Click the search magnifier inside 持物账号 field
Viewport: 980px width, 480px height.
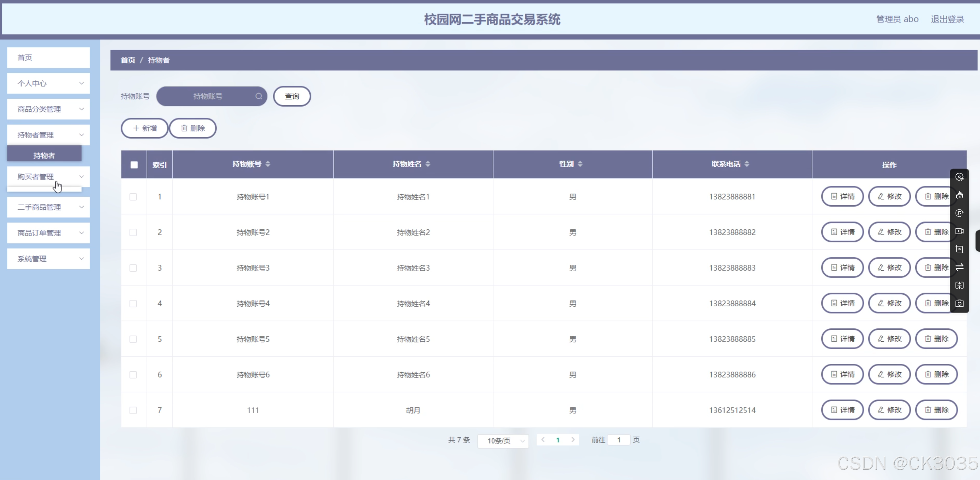259,96
